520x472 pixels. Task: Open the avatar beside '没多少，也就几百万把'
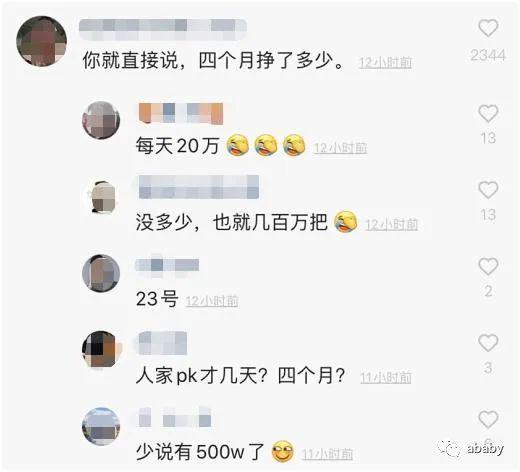[x=103, y=197]
